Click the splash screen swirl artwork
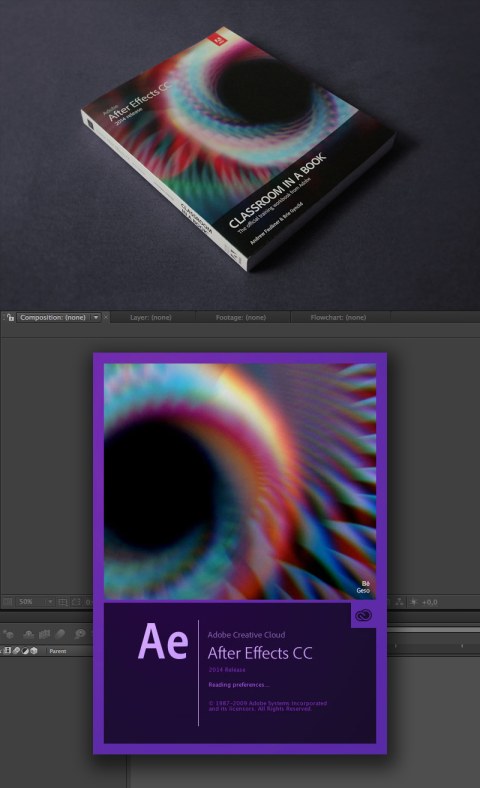480x788 pixels. pos(240,481)
